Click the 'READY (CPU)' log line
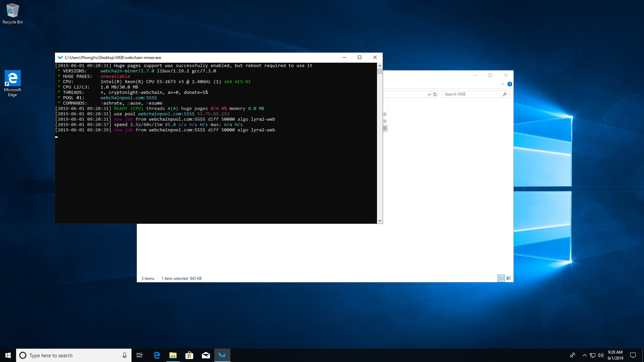The height and width of the screenshot is (362, 644). [160, 109]
